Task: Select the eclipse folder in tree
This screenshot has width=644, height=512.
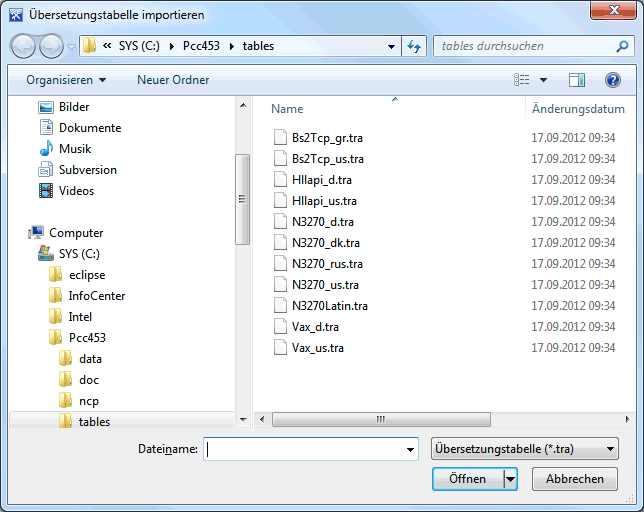Action: [86, 275]
